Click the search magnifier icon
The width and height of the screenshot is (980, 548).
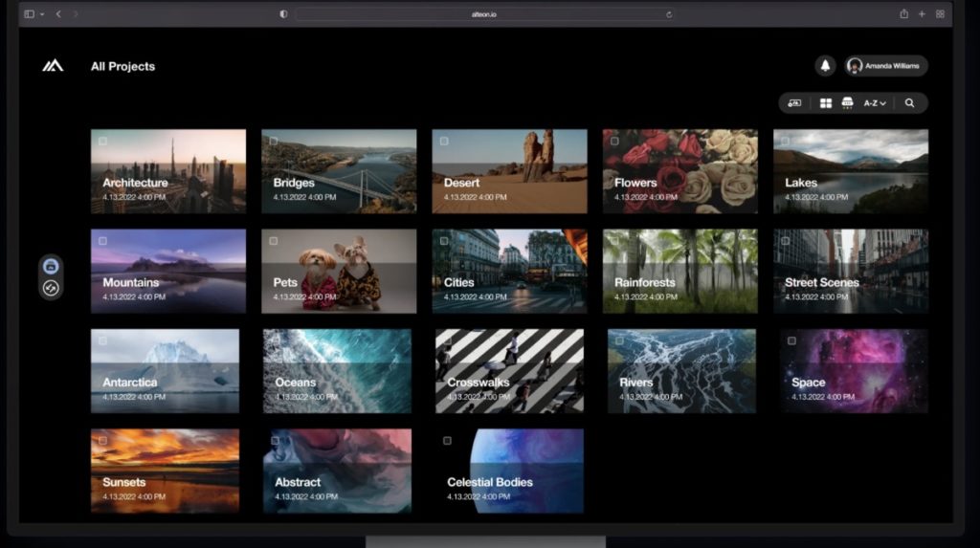909,103
